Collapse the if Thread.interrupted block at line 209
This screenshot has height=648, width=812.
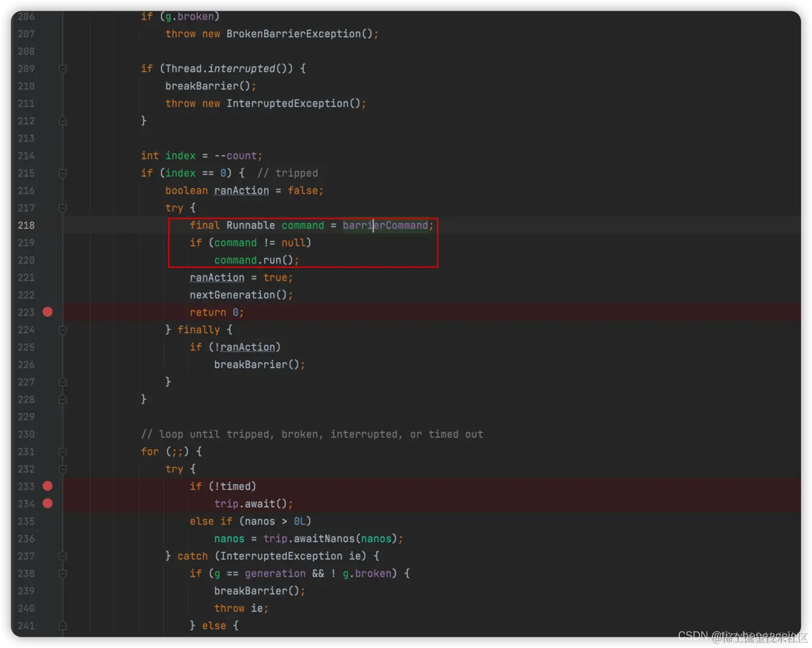point(62,68)
